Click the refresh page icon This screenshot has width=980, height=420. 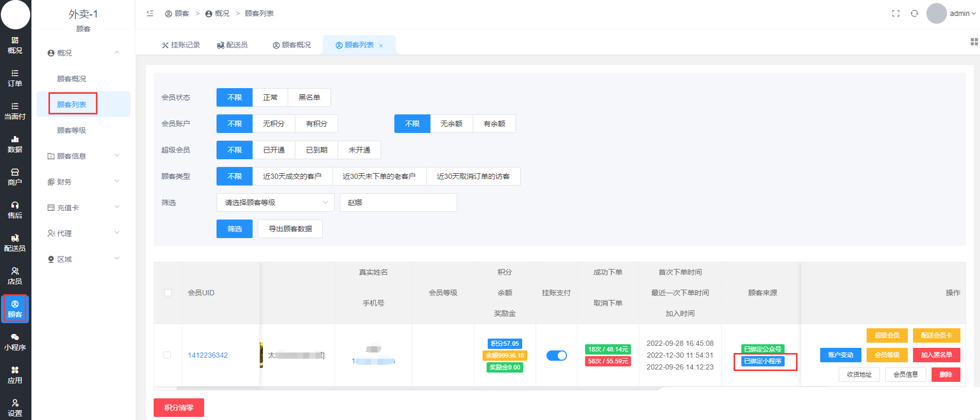[915, 13]
